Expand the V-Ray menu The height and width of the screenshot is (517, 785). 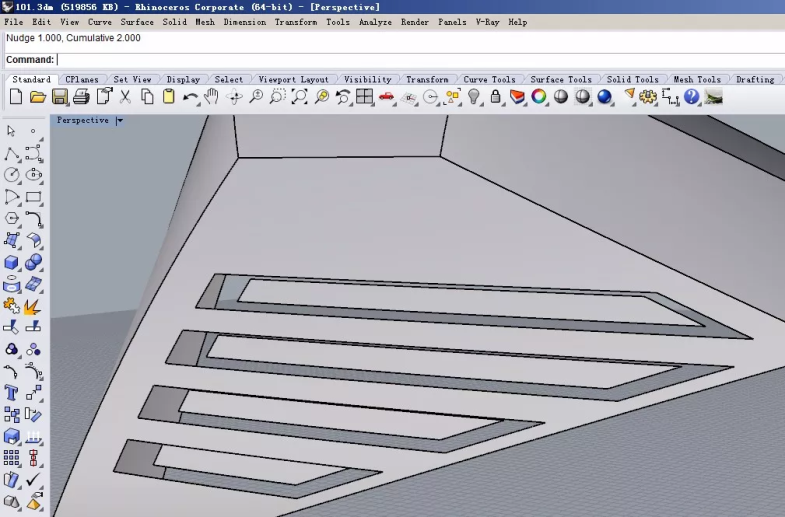(x=487, y=22)
